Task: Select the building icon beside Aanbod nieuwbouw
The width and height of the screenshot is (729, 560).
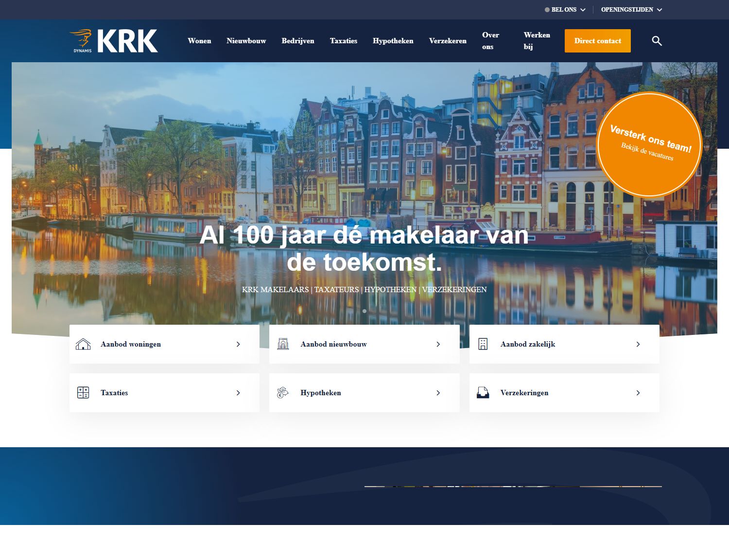Action: pos(284,344)
